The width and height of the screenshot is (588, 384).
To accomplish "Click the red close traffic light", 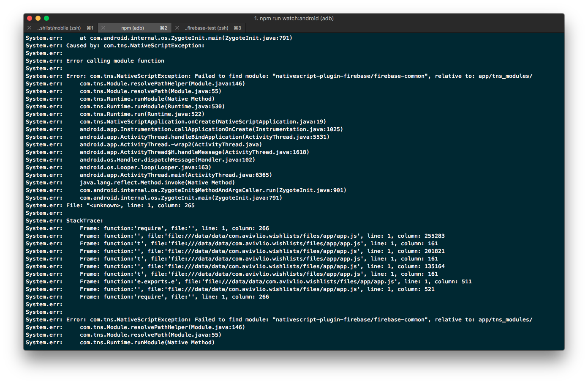I will coord(29,18).
